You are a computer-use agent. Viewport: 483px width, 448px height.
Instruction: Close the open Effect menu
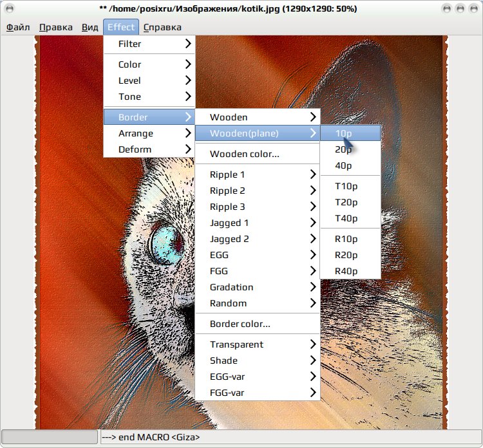pyautogui.click(x=121, y=27)
